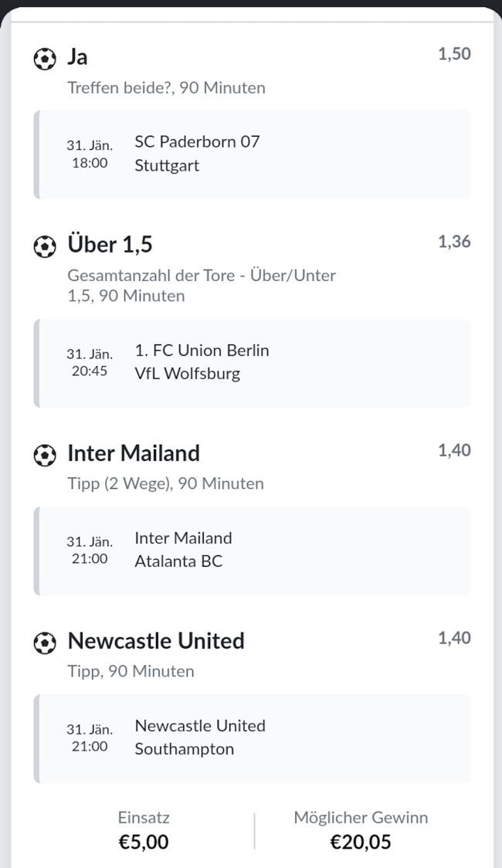
Task: Open the 1. FC Union Berlin vs VfL Wolfsburg match
Action: [252, 362]
